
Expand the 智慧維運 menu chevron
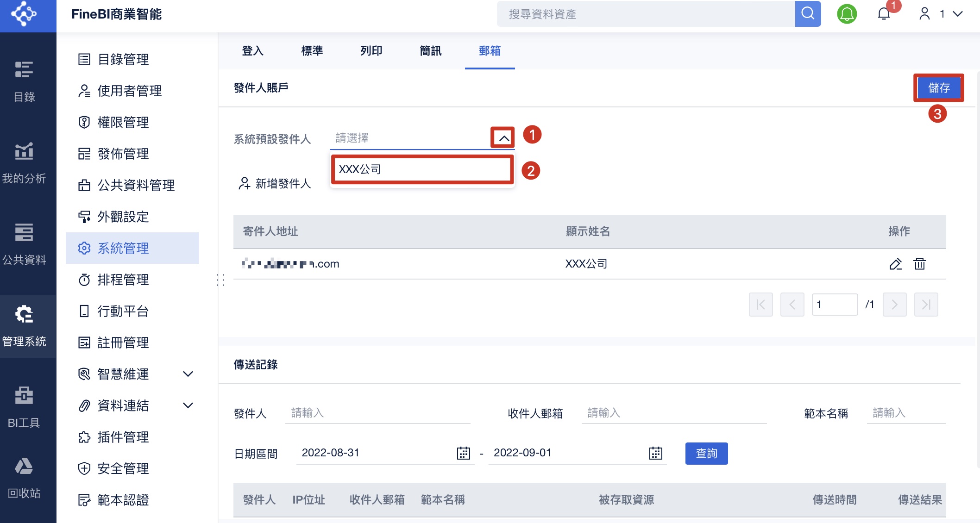pos(188,374)
